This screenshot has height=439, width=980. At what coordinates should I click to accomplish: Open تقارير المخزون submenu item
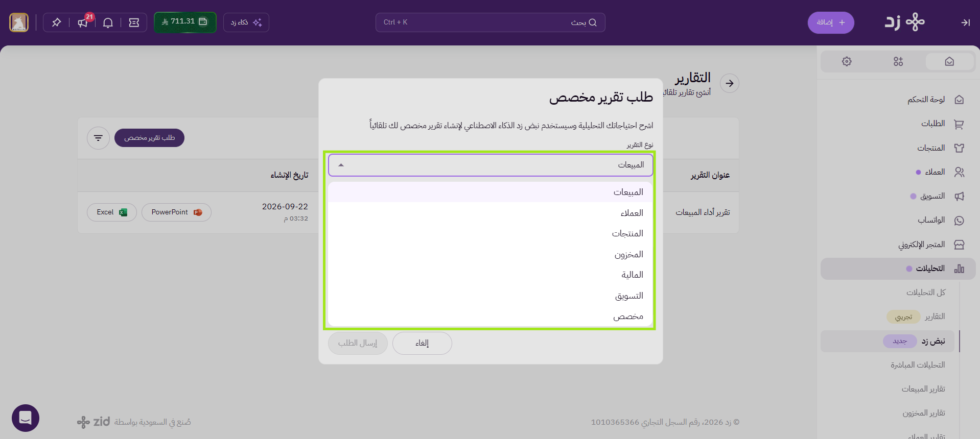click(924, 413)
